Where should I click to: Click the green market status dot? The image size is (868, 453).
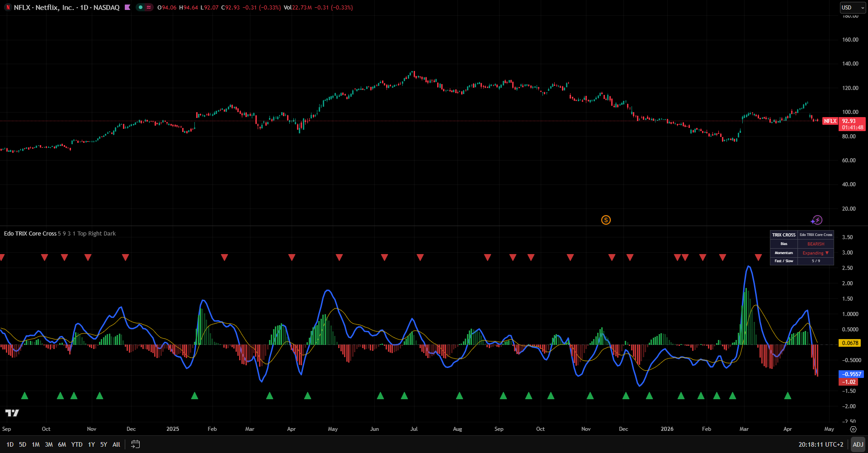click(x=141, y=8)
